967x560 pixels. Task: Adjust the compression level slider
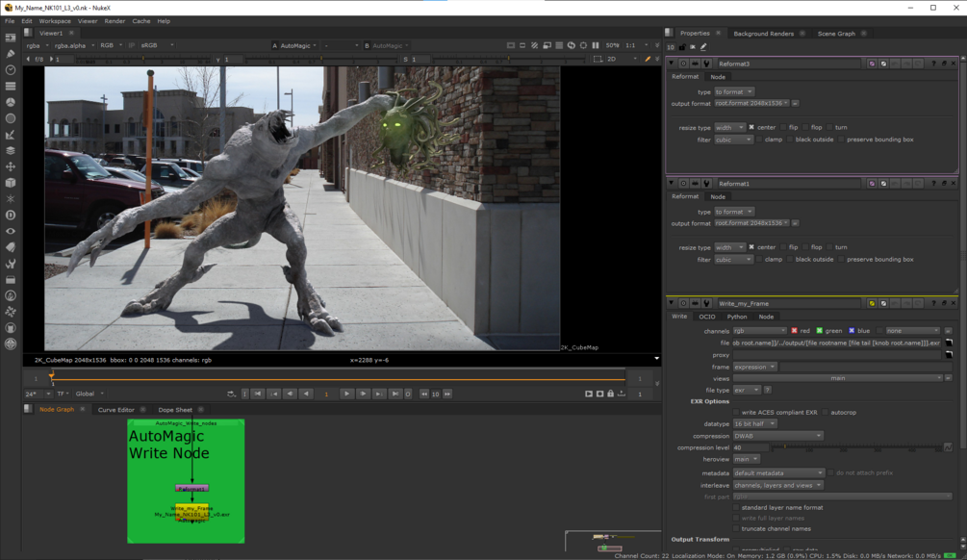pyautogui.click(x=856, y=447)
